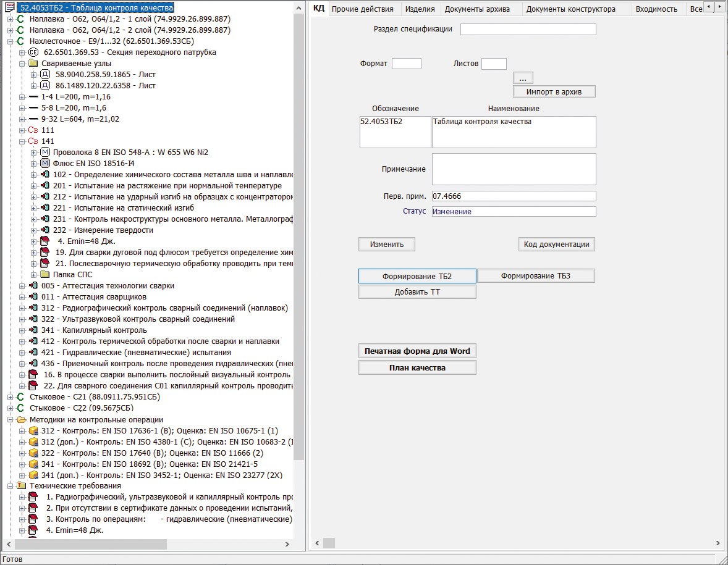Screen dimensions: 728x565
Task: Click the red Св icon of item 111
Action: tap(33, 130)
